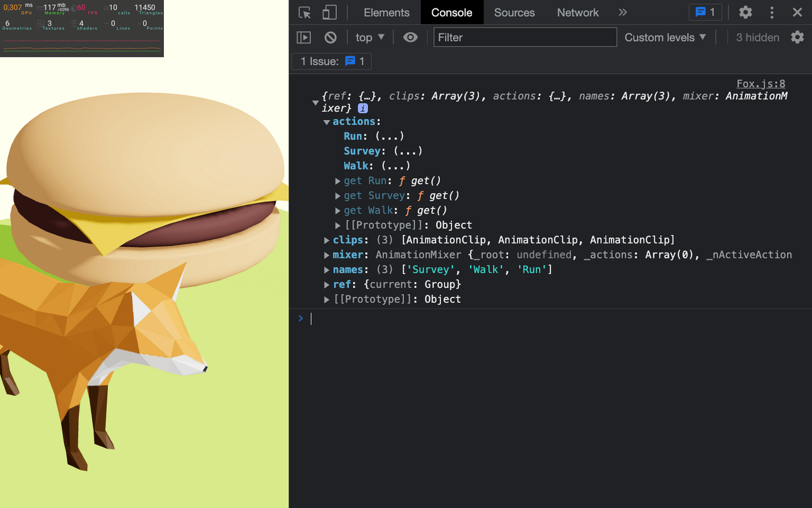
Task: Click the 'Survey' string in names
Action: pos(431,270)
